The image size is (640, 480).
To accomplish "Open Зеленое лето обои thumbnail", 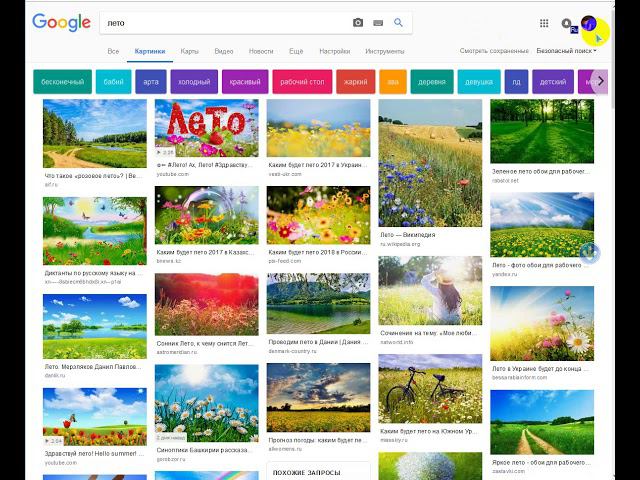I will pos(542,131).
